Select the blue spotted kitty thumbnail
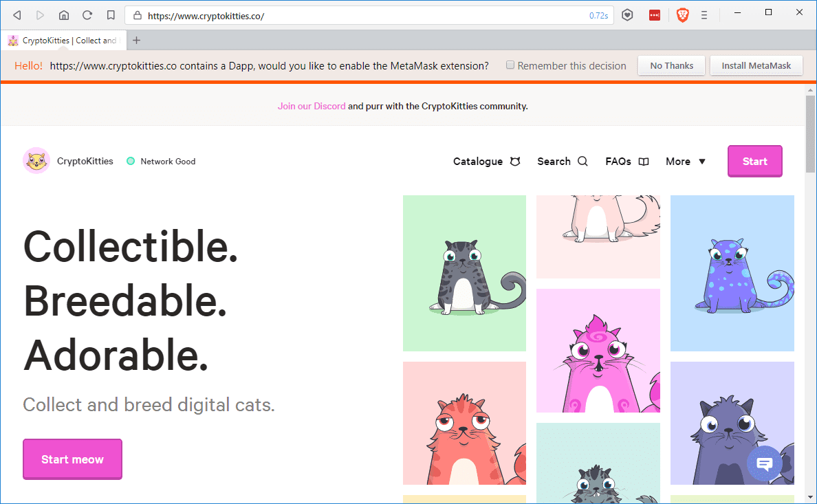 pos(732,273)
